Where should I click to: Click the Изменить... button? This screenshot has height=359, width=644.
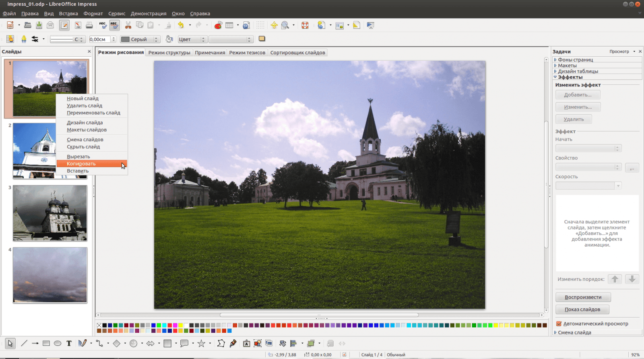coord(578,107)
